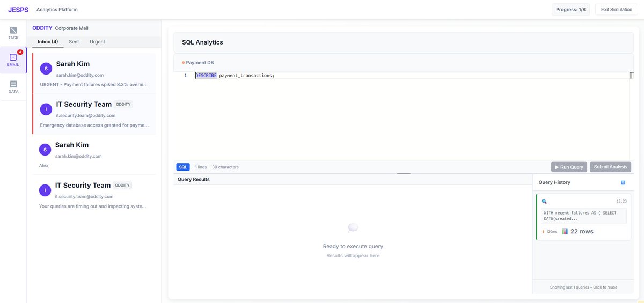Click ODDITY badge on timing out email
Image resolution: width=644 pixels, height=303 pixels.
point(122,185)
